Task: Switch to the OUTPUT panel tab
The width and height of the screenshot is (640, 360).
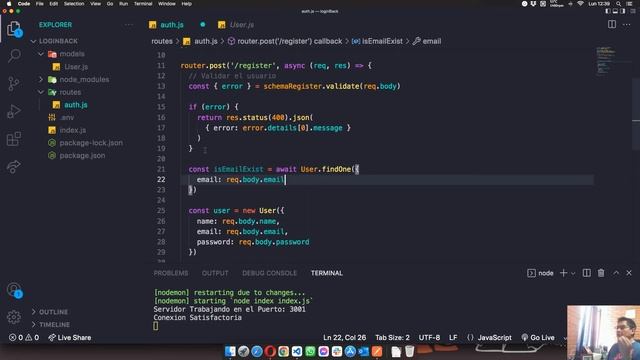Action: [215, 273]
